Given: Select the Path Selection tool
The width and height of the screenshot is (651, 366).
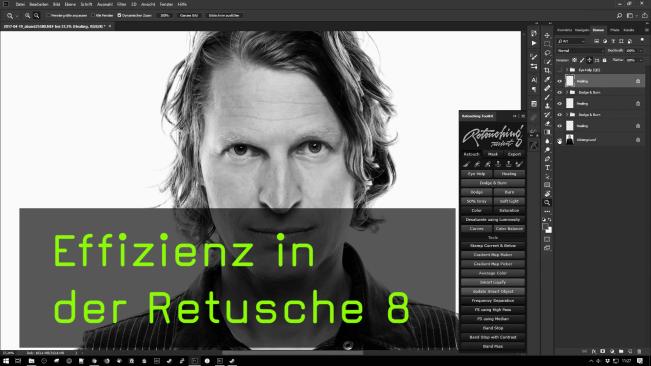Looking at the screenshot, I should (x=547, y=176).
